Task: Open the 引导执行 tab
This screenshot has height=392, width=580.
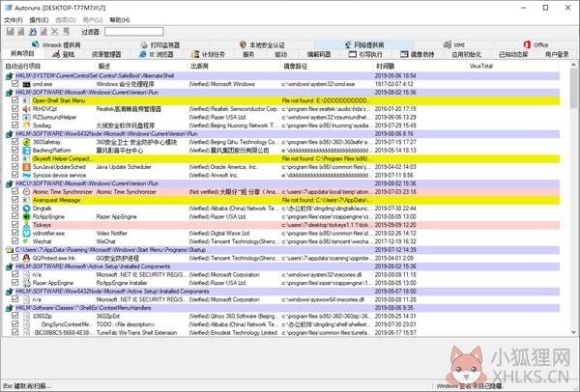Action: (365, 54)
